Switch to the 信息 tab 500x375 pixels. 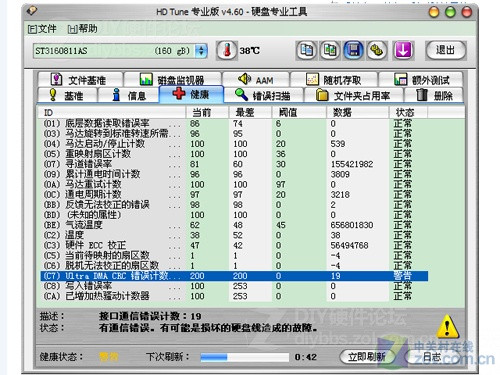click(x=128, y=95)
